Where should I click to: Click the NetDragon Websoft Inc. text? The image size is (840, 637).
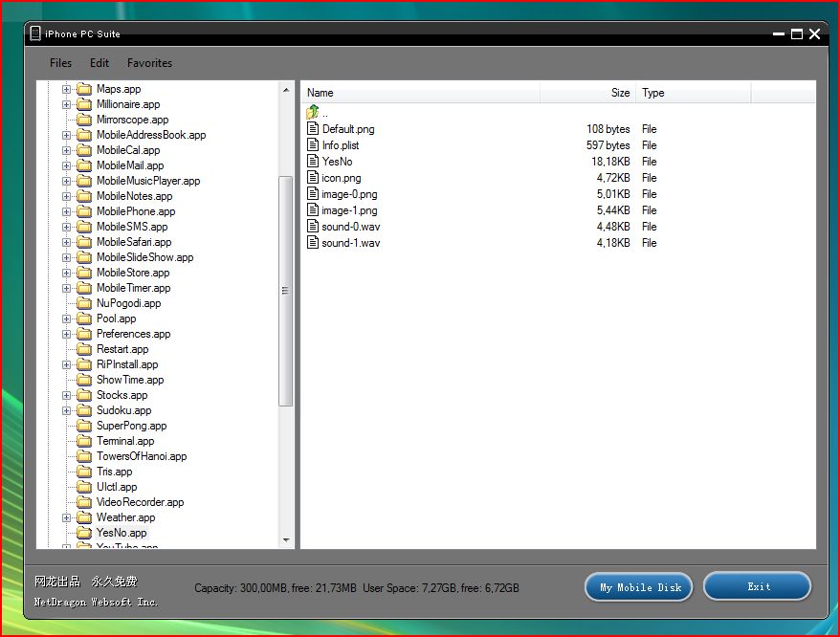click(x=96, y=603)
